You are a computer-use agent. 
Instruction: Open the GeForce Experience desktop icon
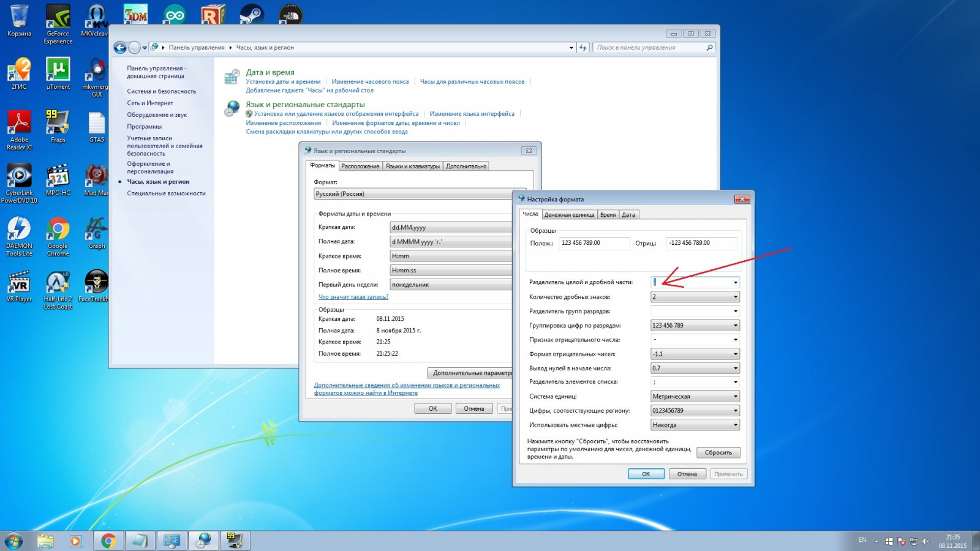58,24
